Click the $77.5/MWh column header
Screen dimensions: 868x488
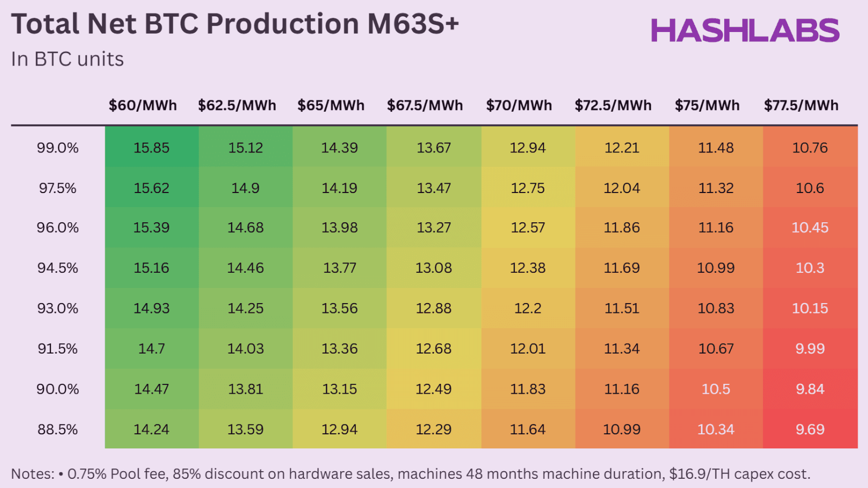[801, 105]
